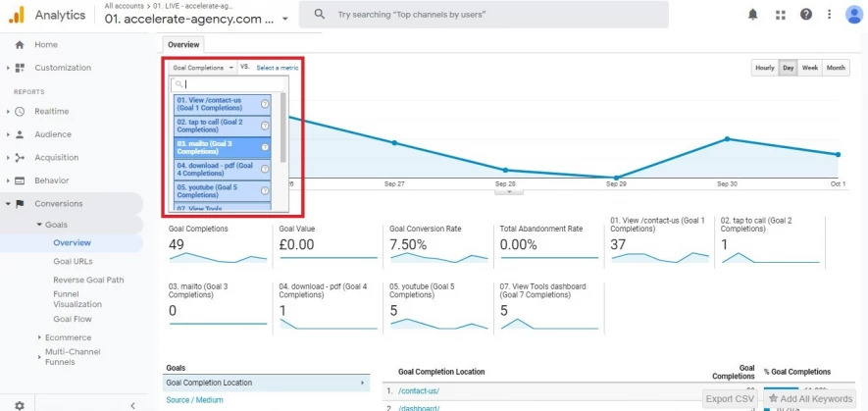Collapse the sidebar with the chevron
The height and width of the screenshot is (411, 868).
[x=132, y=405]
